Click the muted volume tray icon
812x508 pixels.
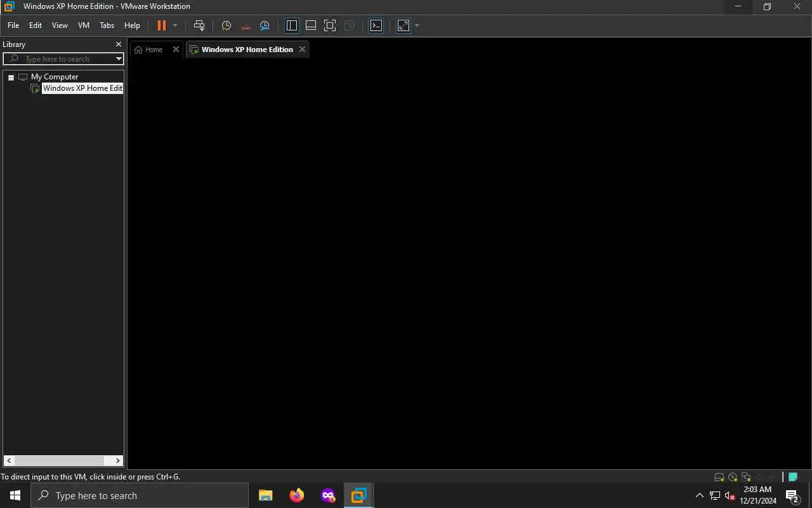coord(730,495)
